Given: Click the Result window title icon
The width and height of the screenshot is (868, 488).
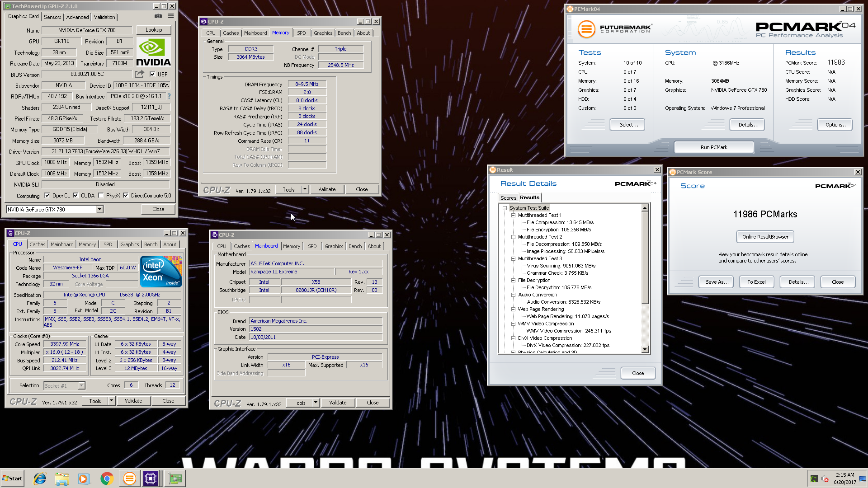Looking at the screenshot, I should 493,170.
